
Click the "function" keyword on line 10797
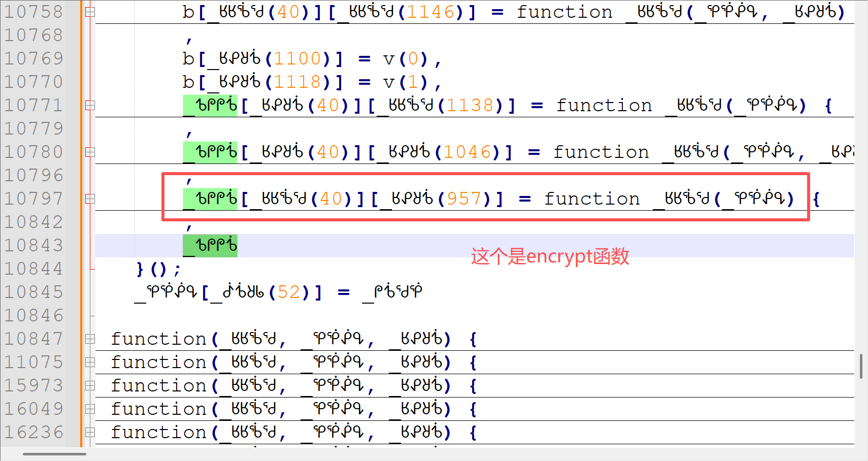[592, 199]
